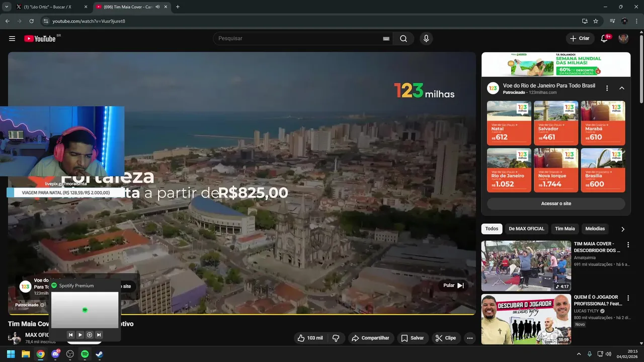The width and height of the screenshot is (644, 362).
Task: Close the Léo Ortiz X tab
Action: tap(85, 7)
